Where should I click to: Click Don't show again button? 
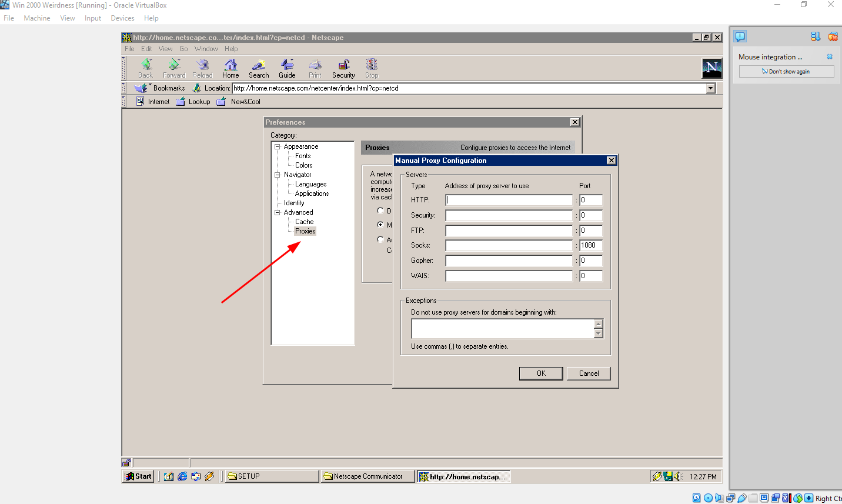coord(786,72)
